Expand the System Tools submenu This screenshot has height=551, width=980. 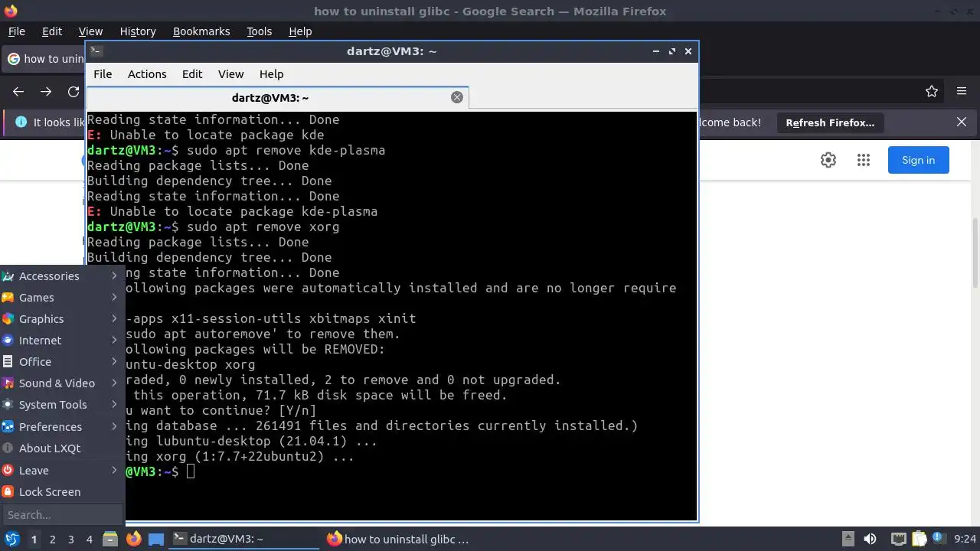pyautogui.click(x=61, y=405)
